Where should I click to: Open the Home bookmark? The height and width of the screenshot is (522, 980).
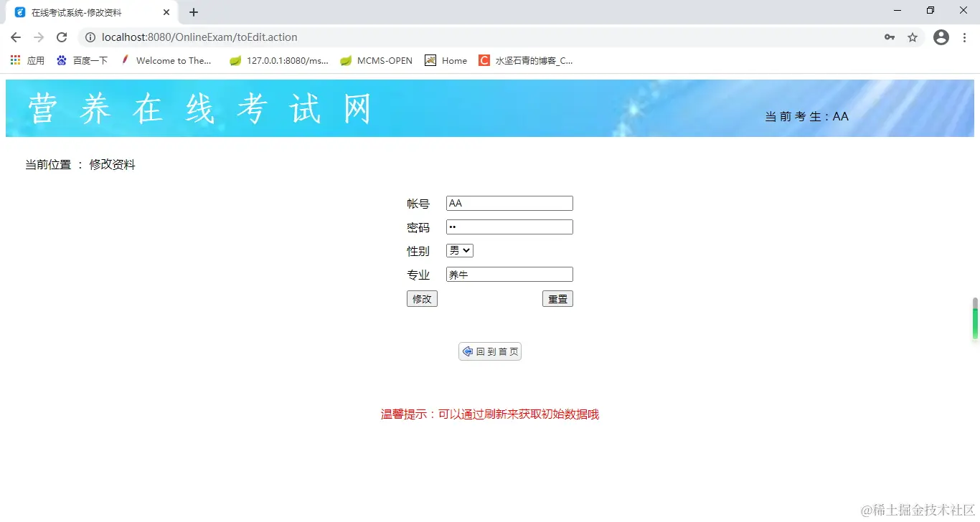(x=446, y=60)
